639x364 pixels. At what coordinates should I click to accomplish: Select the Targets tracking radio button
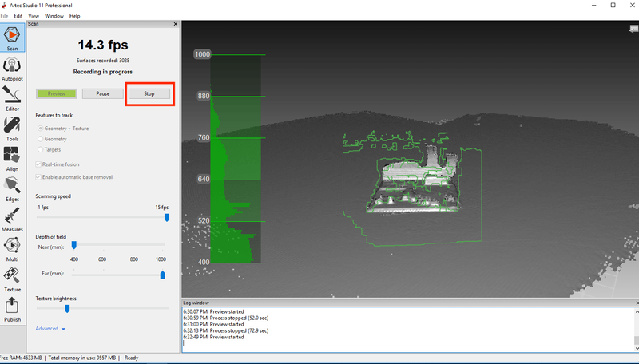click(x=39, y=149)
